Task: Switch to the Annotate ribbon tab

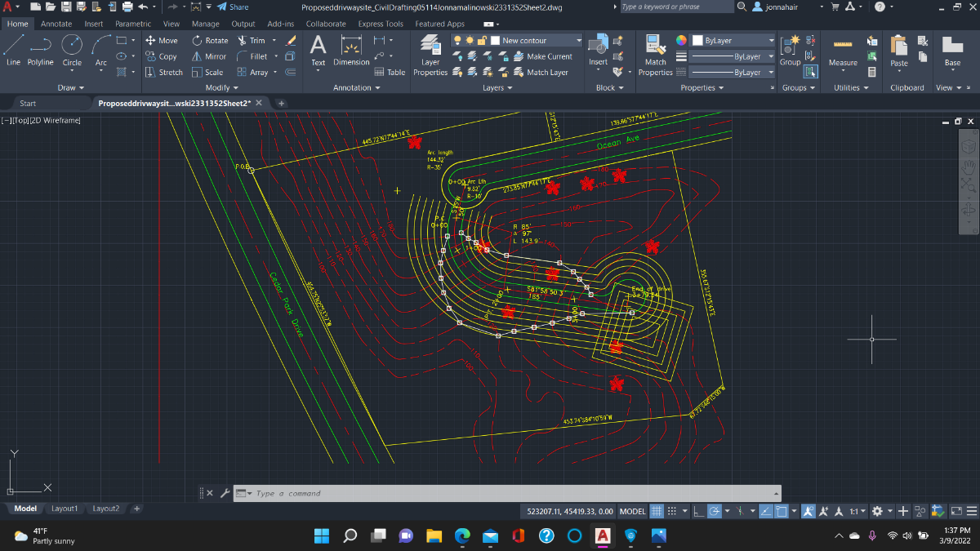Action: 56,24
